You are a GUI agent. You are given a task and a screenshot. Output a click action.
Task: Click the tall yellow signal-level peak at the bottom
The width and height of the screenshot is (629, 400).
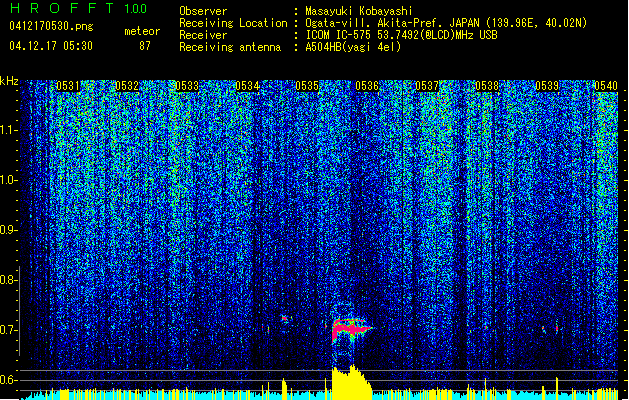[x=351, y=383]
